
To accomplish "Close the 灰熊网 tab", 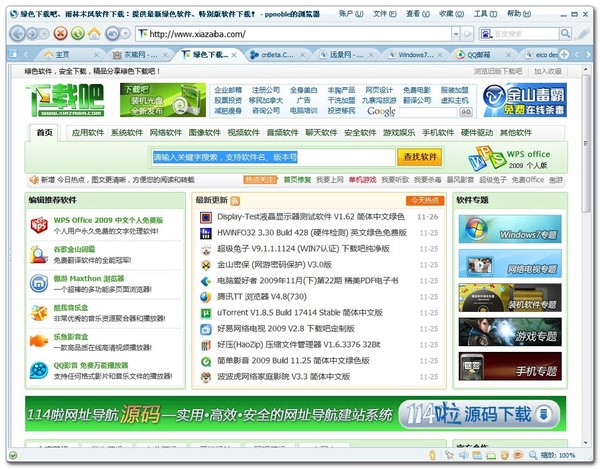I will click(x=165, y=55).
